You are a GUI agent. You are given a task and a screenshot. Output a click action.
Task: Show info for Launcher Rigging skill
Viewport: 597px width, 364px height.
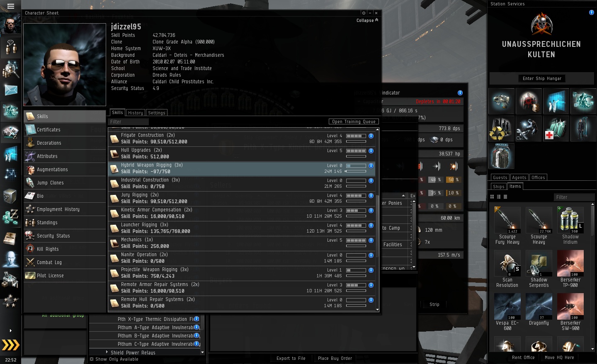click(x=371, y=226)
